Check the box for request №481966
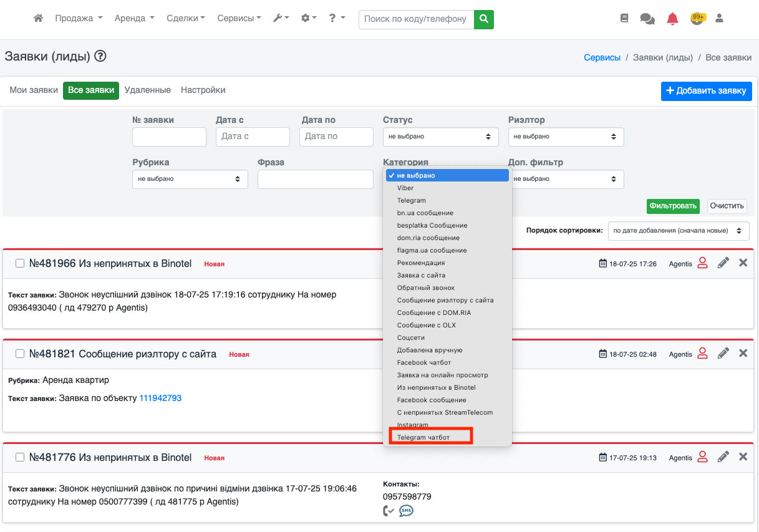The height and width of the screenshot is (532, 759). click(20, 263)
